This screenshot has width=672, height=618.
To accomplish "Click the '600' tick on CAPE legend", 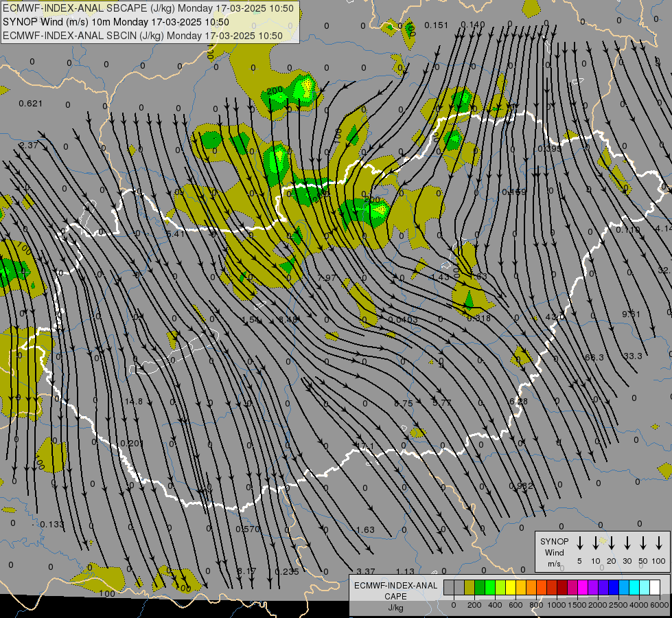I will [515, 605].
